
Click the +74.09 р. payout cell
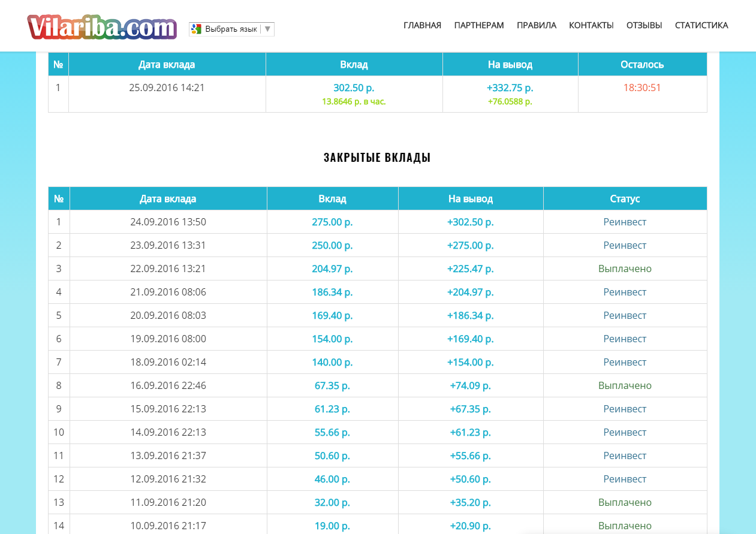[471, 385]
